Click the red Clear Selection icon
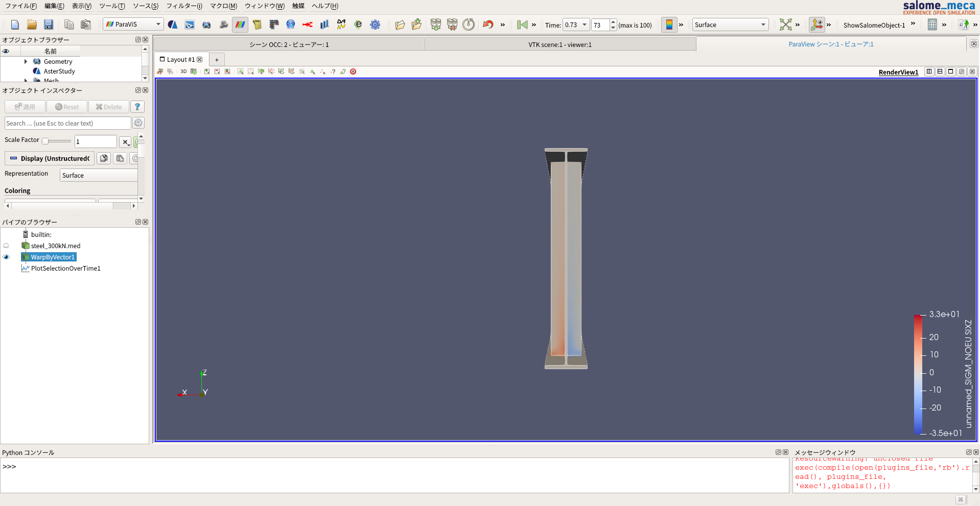 point(353,71)
